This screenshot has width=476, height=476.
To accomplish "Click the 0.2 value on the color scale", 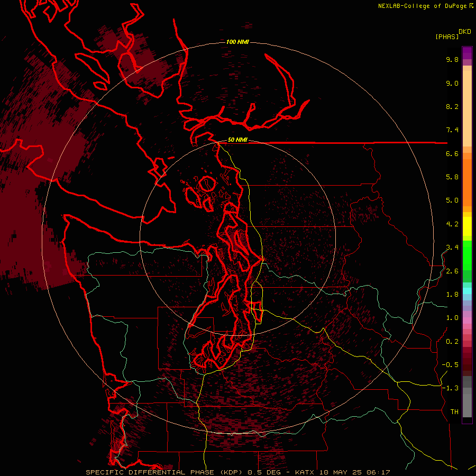I will pos(452,342).
